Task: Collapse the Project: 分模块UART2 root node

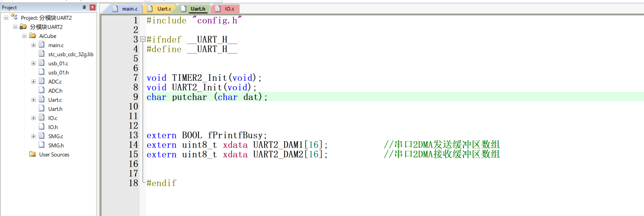Action: pos(6,18)
